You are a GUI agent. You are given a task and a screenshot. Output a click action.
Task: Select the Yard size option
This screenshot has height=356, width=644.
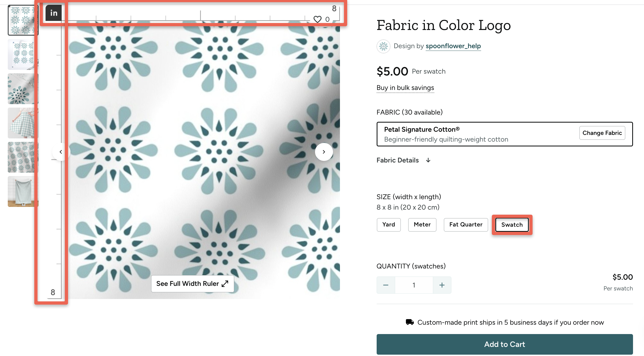pos(389,225)
